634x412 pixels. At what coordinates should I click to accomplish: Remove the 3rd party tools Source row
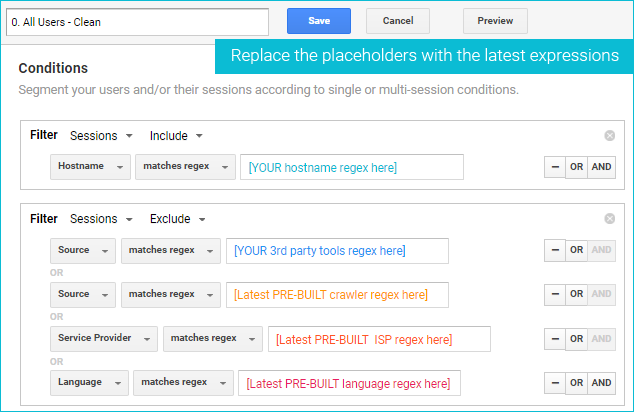[x=553, y=250]
